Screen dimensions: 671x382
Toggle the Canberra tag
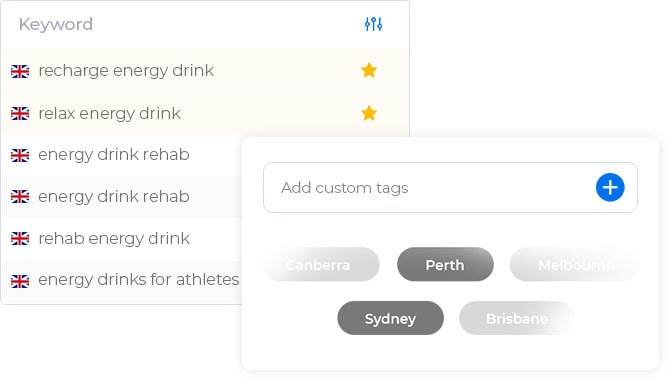[x=321, y=265]
